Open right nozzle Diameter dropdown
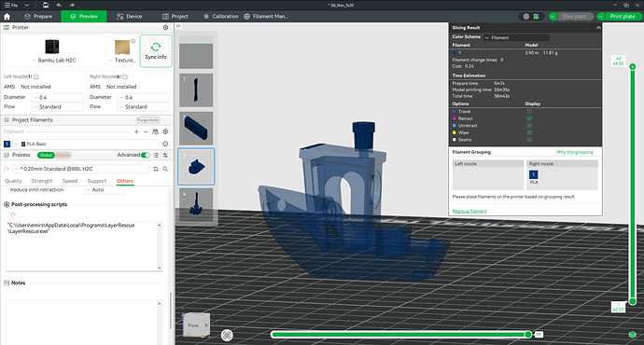Screen dimensions: 644x345 (144, 97)
